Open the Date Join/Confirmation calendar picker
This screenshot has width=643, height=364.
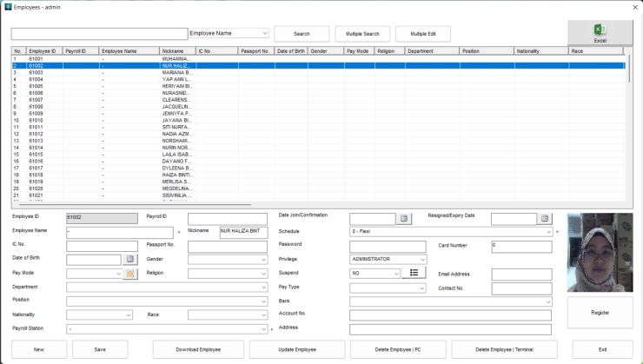404,219
